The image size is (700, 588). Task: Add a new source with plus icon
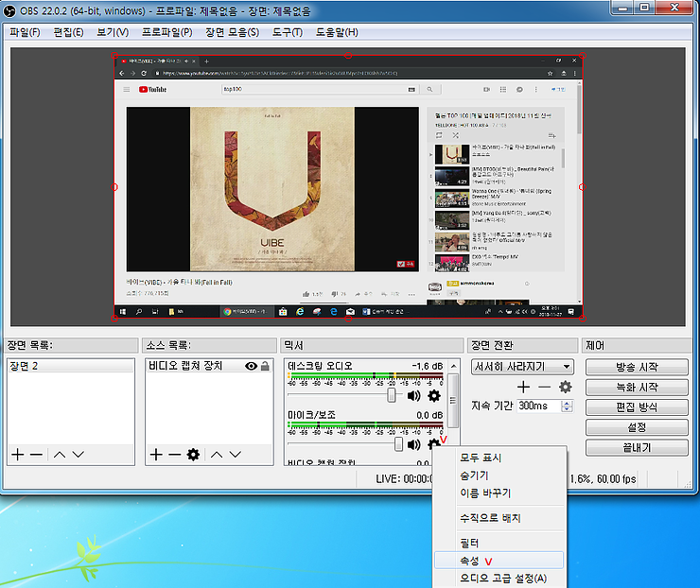[x=156, y=455]
